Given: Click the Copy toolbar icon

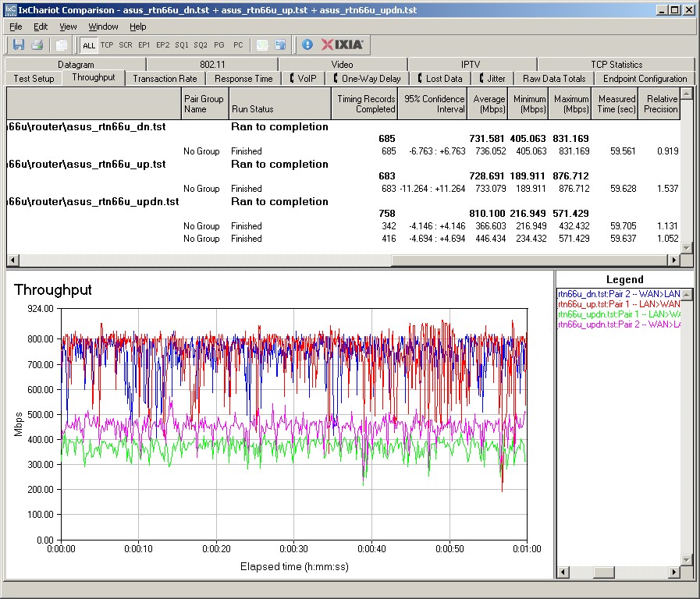Looking at the screenshot, I should [61, 44].
